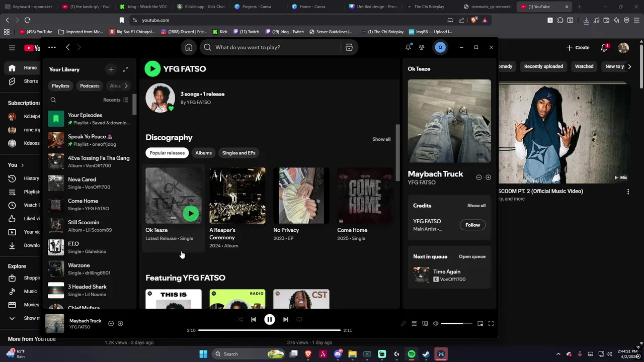
Task: Go back in Spotify navigation
Action: tap(68, 47)
